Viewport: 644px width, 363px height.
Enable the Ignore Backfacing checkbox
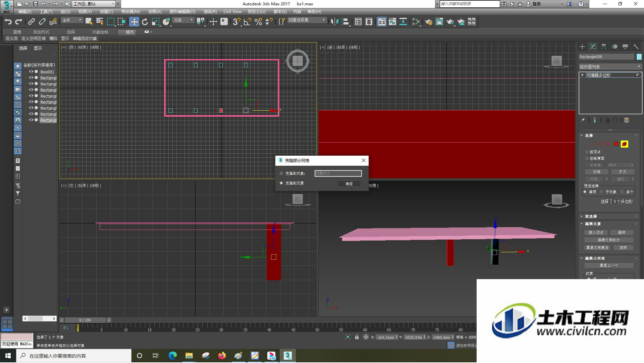coord(587,158)
